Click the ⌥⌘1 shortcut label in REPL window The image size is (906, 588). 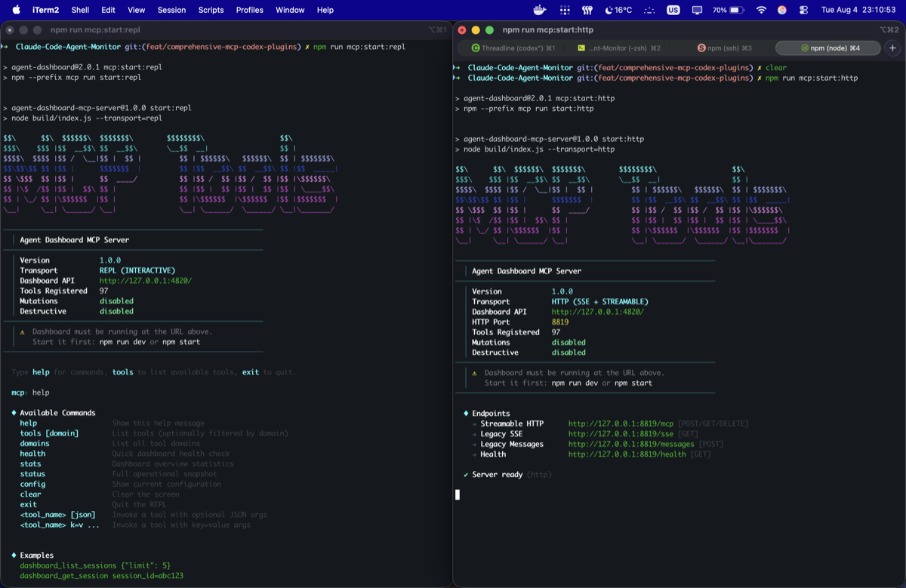438,30
